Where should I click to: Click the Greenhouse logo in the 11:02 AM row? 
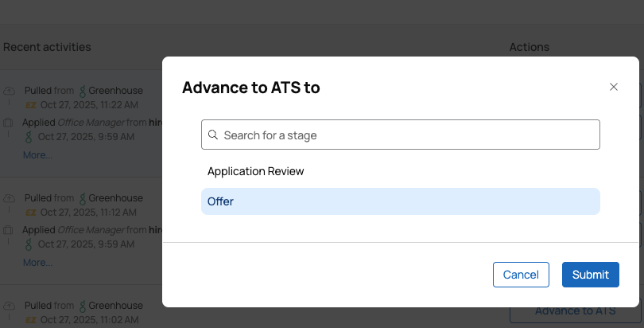point(83,307)
